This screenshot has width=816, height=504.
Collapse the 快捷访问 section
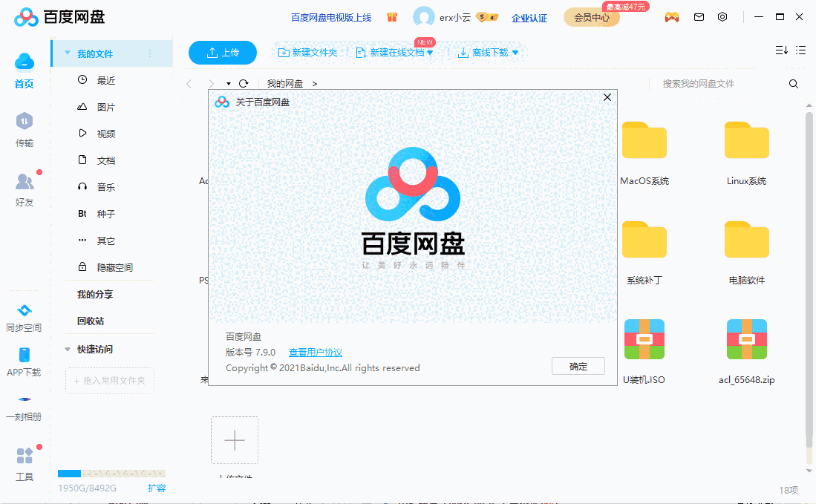pyautogui.click(x=68, y=349)
